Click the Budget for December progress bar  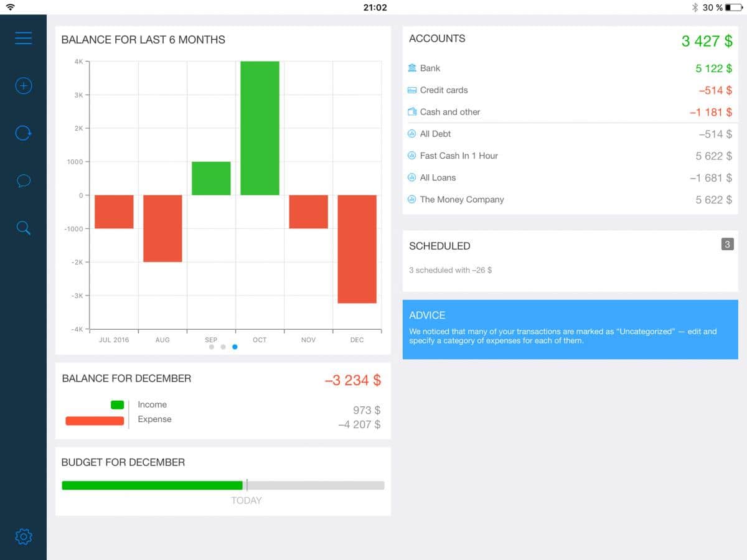(223, 485)
